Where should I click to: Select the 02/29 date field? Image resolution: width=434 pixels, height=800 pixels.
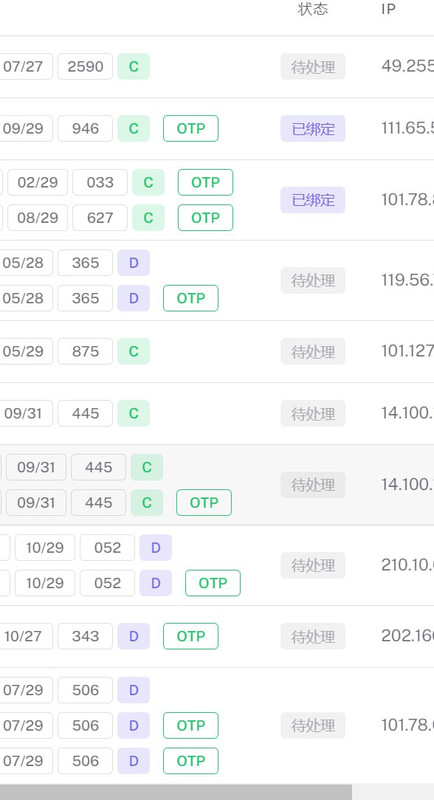coord(37,182)
